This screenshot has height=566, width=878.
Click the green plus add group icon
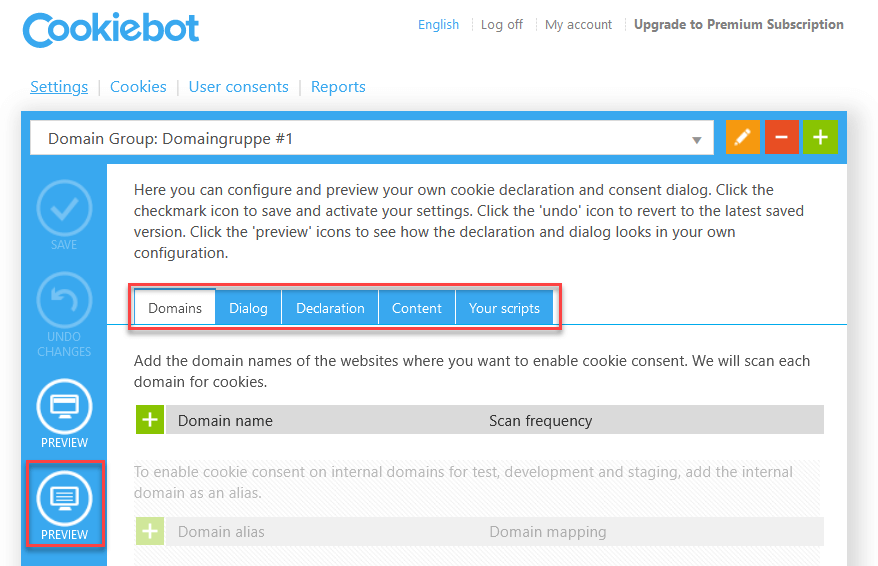[x=820, y=137]
